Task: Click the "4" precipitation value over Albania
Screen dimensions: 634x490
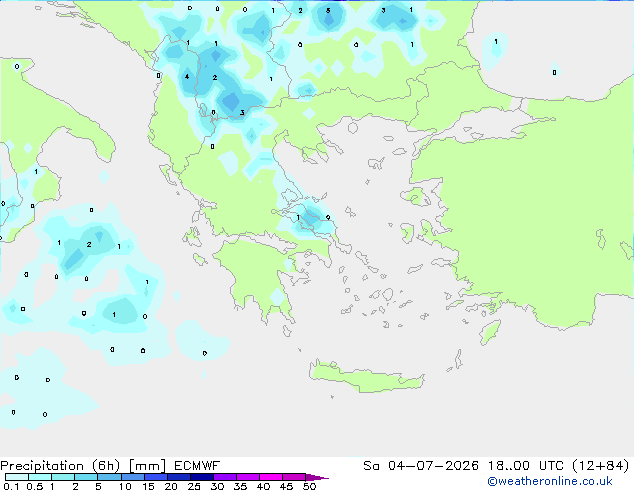Action: [187, 76]
